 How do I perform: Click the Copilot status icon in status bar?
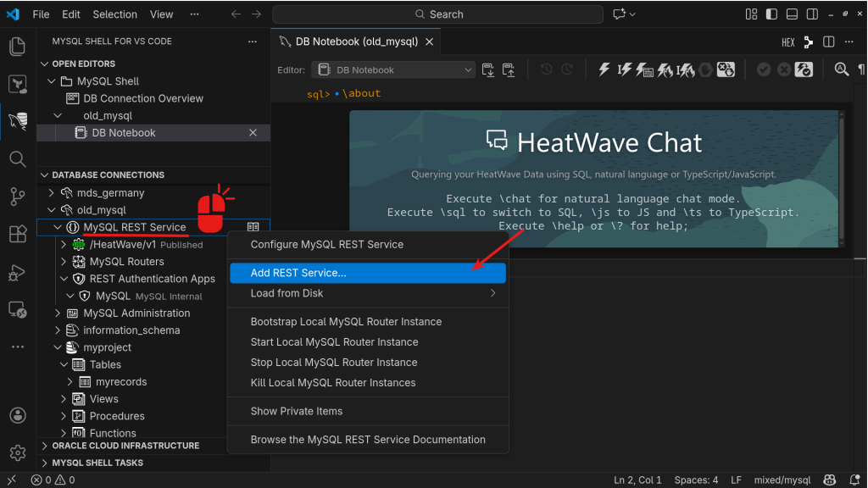point(829,480)
